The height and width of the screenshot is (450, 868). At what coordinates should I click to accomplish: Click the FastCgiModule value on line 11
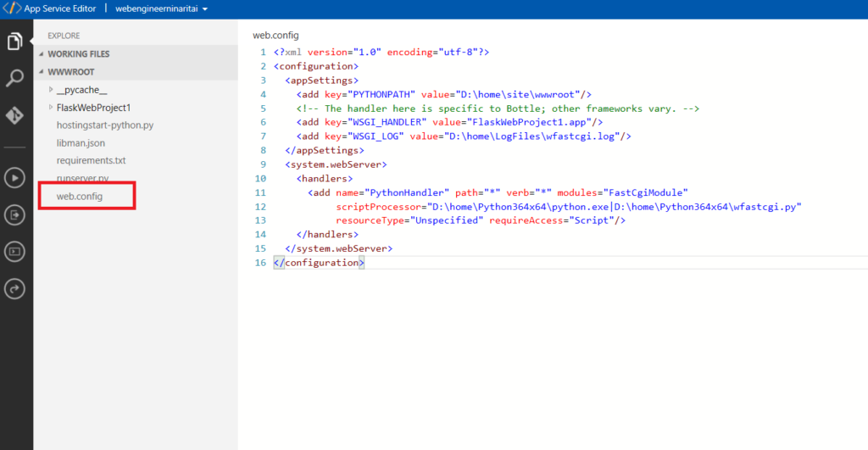pos(645,192)
